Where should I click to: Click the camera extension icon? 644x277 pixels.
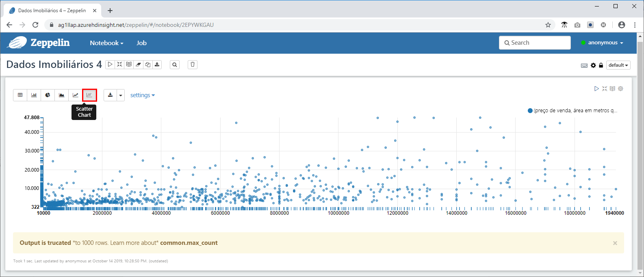(x=577, y=25)
